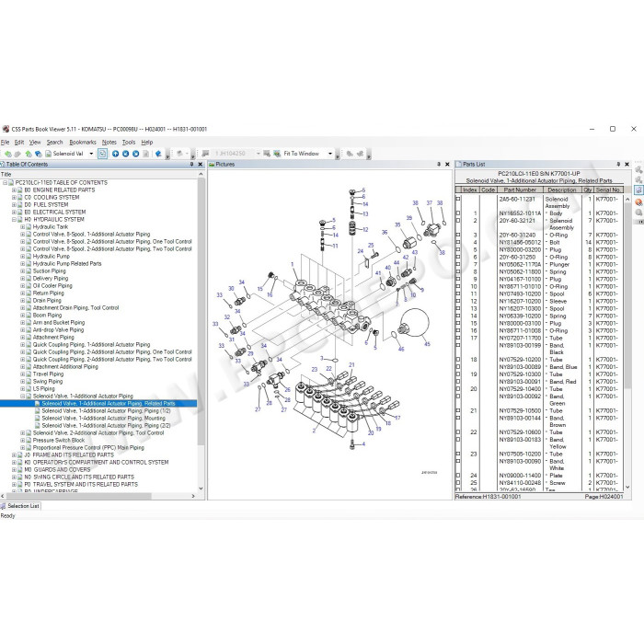Pin the Pictures panel

pyautogui.click(x=439, y=165)
